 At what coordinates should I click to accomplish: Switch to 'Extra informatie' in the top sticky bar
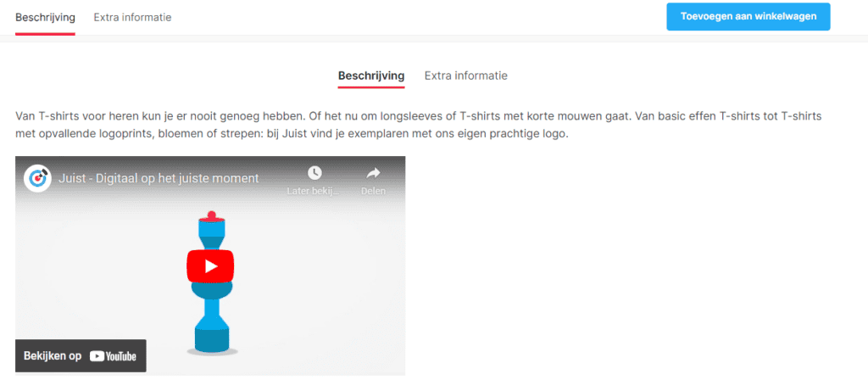coord(132,17)
